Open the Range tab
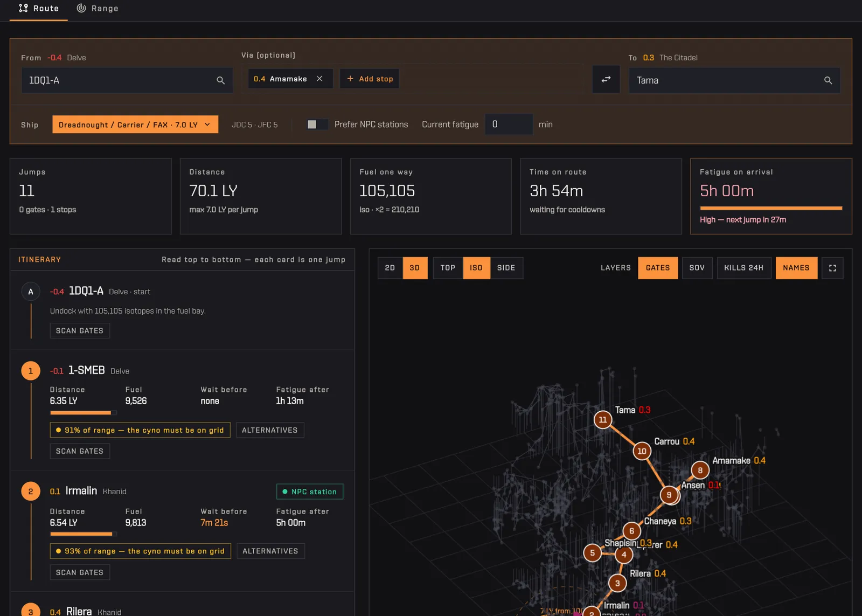 (x=98, y=9)
